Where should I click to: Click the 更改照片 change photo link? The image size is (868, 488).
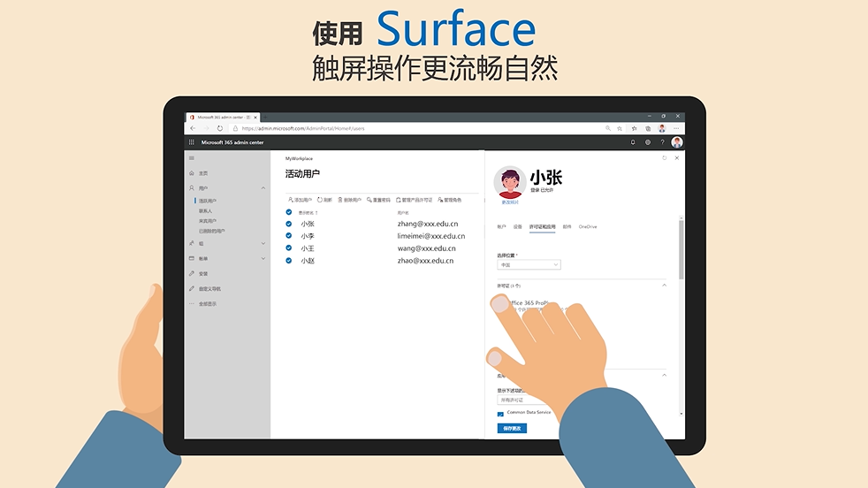coord(510,202)
